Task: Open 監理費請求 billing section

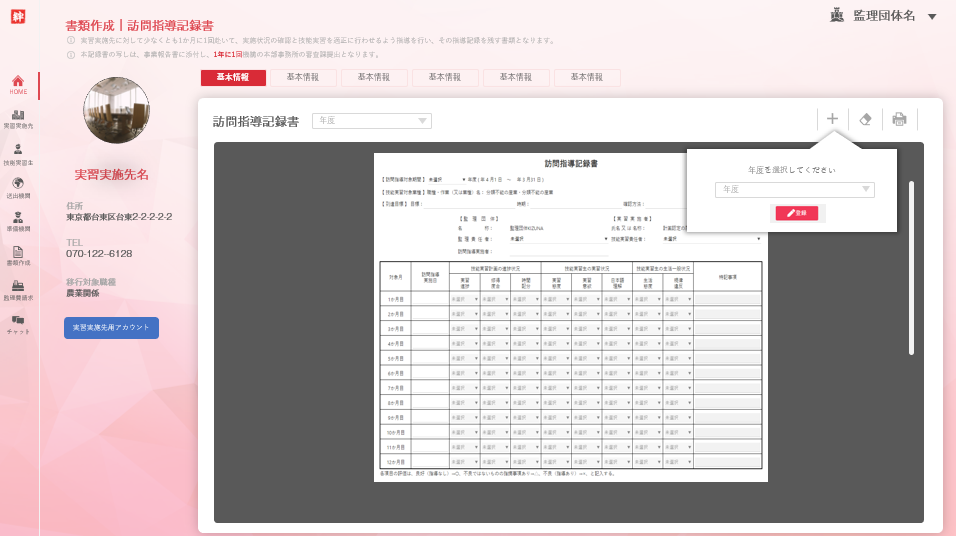Action: 18,290
